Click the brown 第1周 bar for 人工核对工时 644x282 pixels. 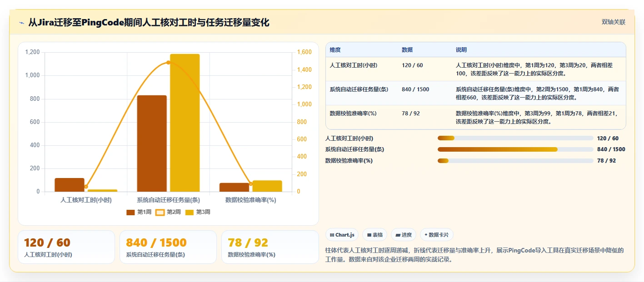70,185
